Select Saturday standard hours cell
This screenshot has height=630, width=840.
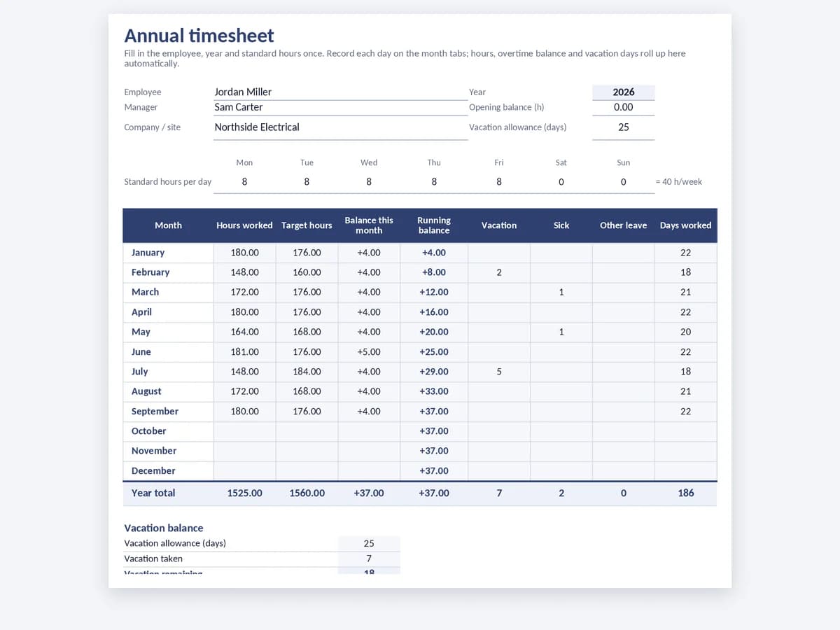click(x=561, y=182)
